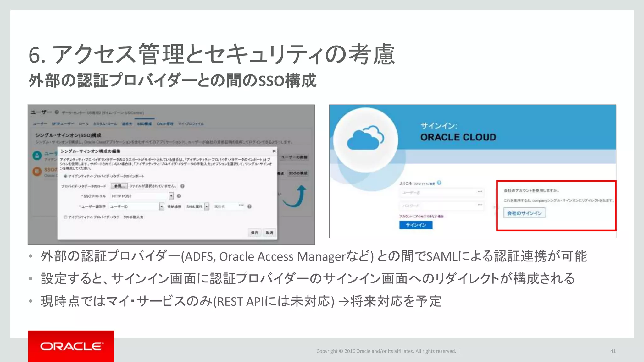Close the シングル・サインオン構成の編集 dialog
The width and height of the screenshot is (644, 362).
point(274,151)
